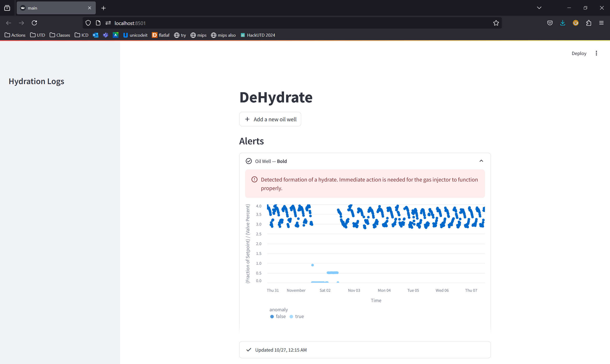Click the browser reload icon
Screen dimensions: 610x364
tap(34, 23)
